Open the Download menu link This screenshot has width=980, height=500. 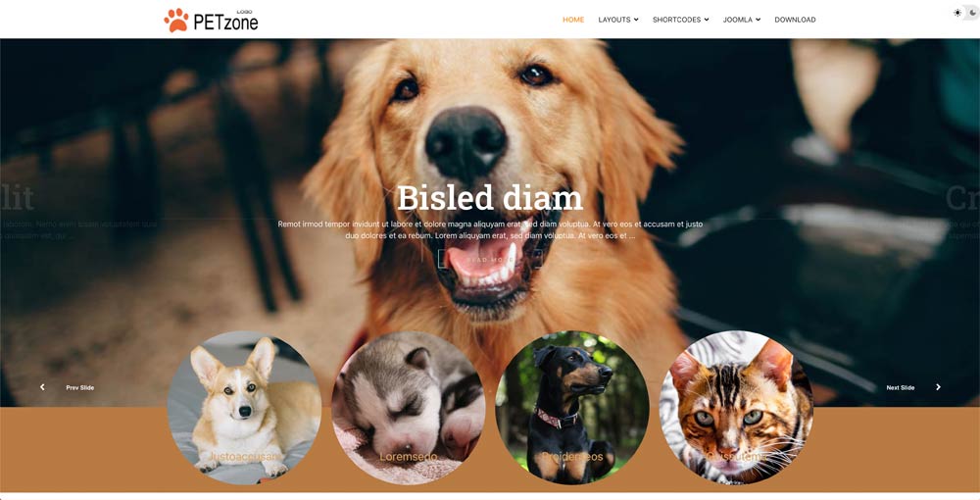pyautogui.click(x=795, y=20)
